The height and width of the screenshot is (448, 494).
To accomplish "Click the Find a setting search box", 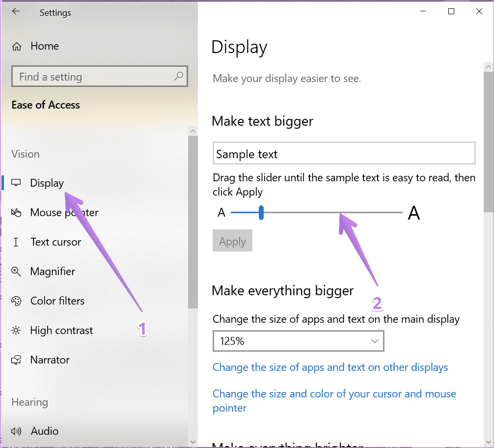I will pos(100,76).
